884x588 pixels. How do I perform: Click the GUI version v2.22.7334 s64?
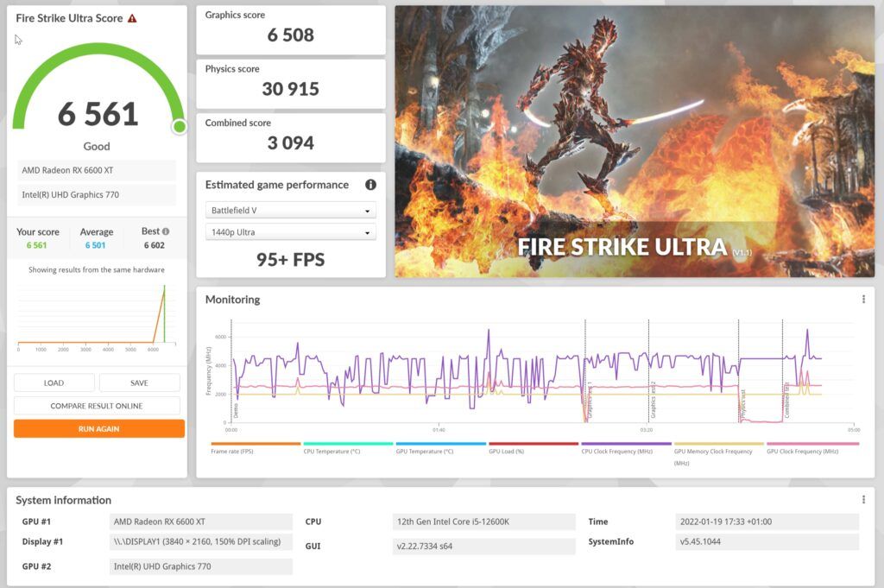point(483,546)
